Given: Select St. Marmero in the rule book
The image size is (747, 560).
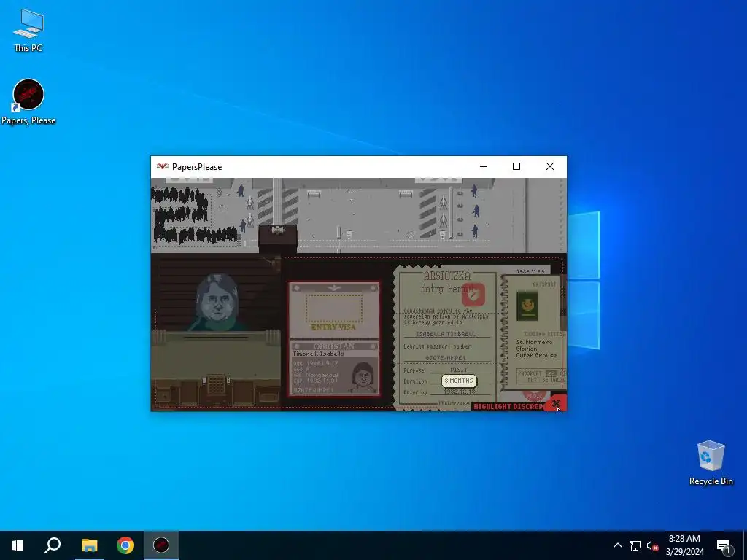Looking at the screenshot, I should click(x=534, y=342).
